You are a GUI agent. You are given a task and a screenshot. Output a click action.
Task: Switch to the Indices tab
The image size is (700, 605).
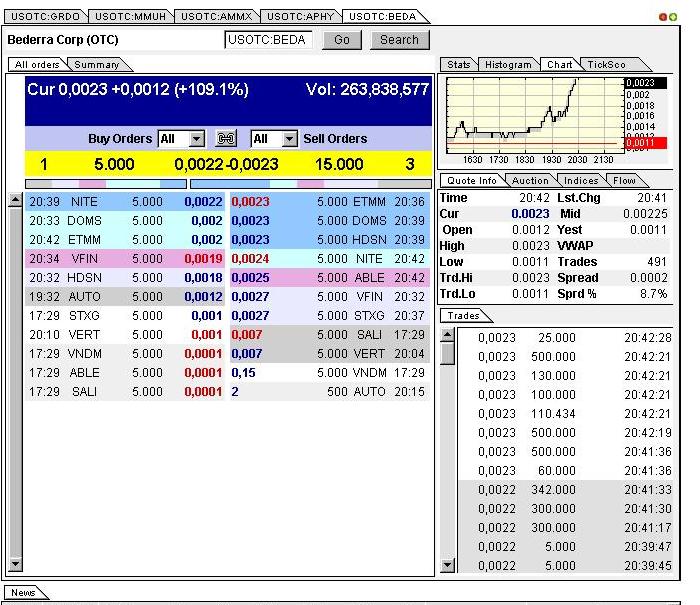tap(581, 181)
